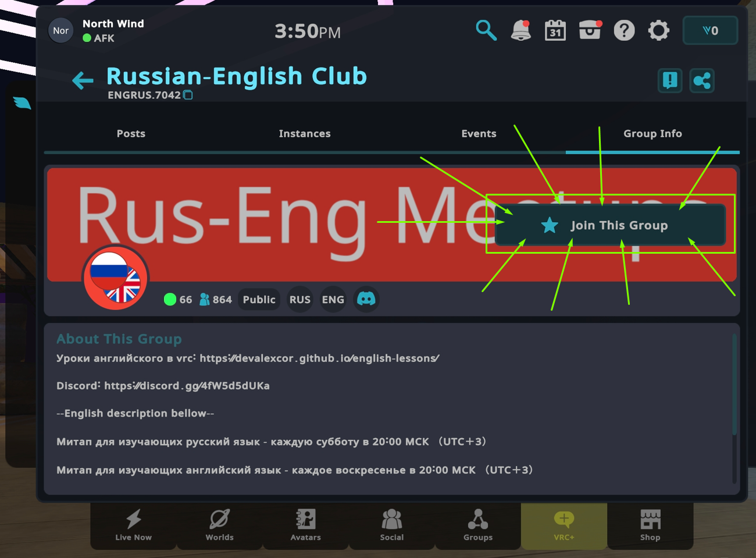Join This Group button

(611, 225)
